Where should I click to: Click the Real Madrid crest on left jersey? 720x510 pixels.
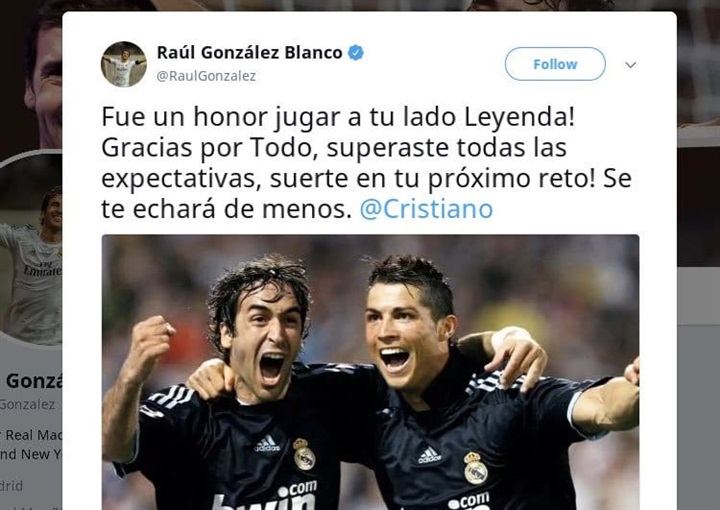click(304, 454)
